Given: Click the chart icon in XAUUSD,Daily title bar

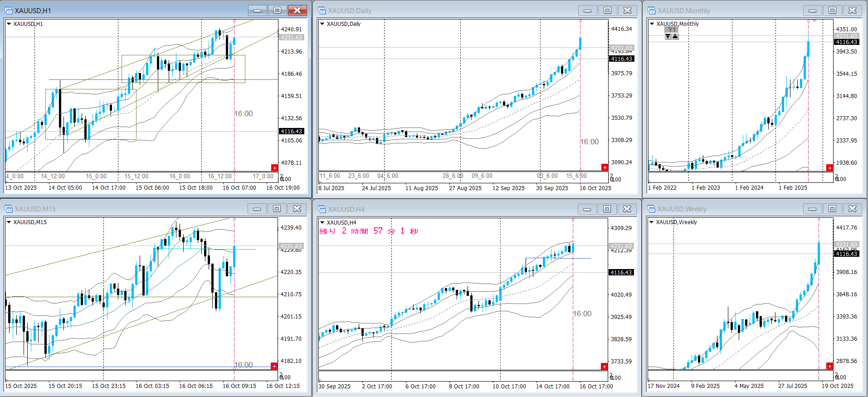Looking at the screenshot, I should click(x=322, y=10).
